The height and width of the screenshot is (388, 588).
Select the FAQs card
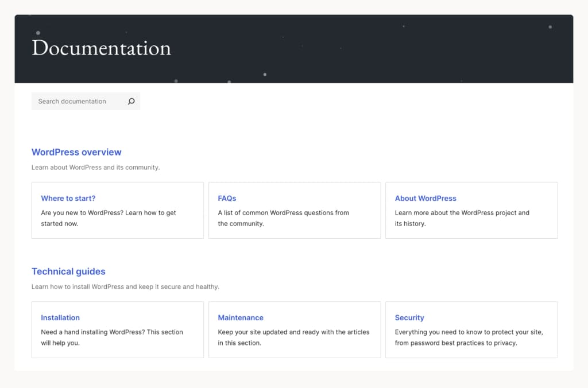click(x=295, y=210)
